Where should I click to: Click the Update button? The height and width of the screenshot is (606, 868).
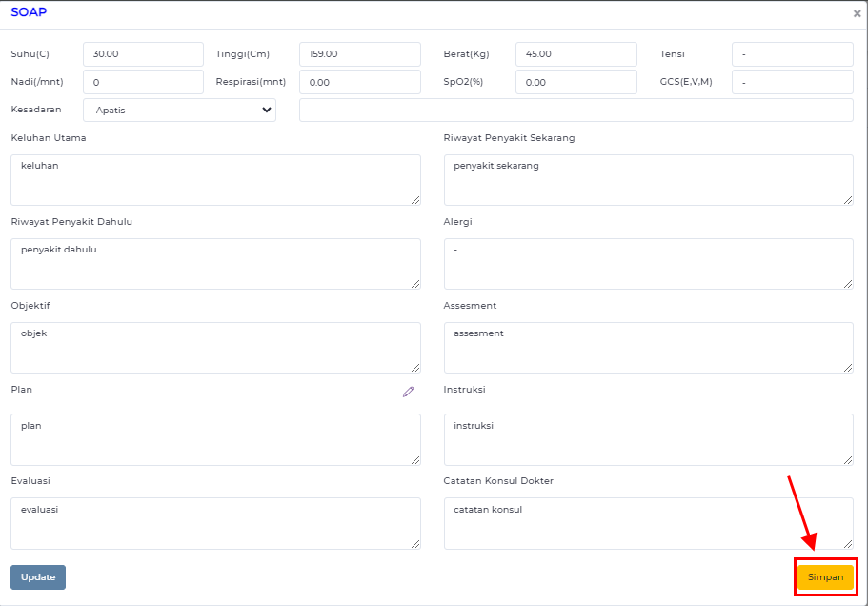(38, 577)
